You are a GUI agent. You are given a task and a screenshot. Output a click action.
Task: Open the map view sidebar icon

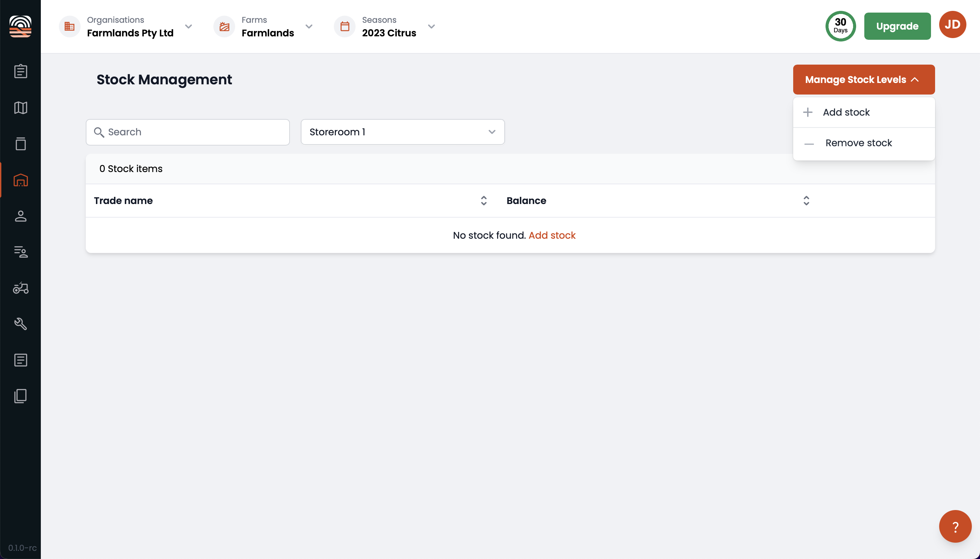pos(20,107)
